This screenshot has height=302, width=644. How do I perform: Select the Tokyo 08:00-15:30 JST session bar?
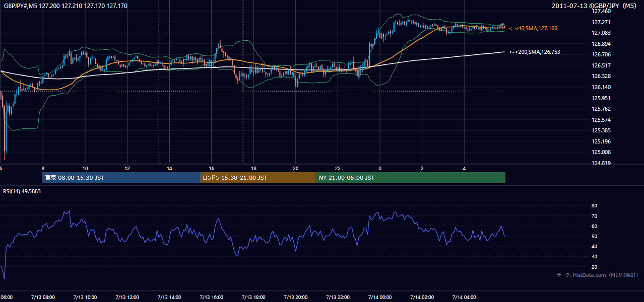pos(121,178)
